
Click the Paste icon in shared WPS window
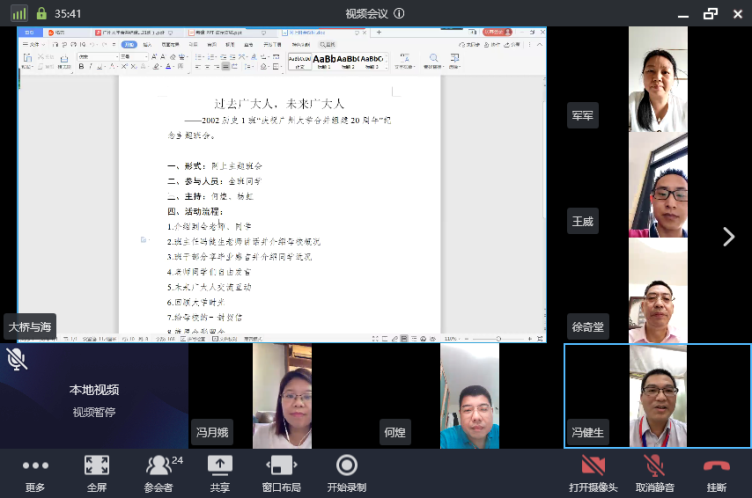point(27,58)
